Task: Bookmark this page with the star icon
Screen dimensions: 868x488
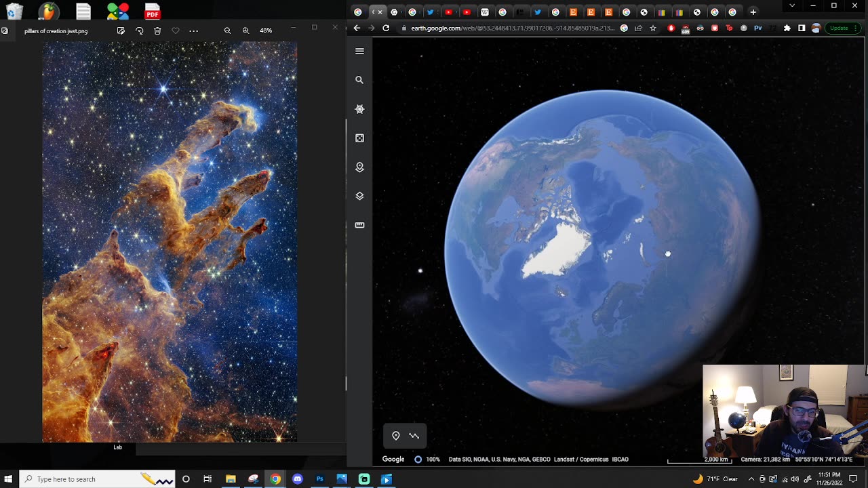Action: pos(653,28)
